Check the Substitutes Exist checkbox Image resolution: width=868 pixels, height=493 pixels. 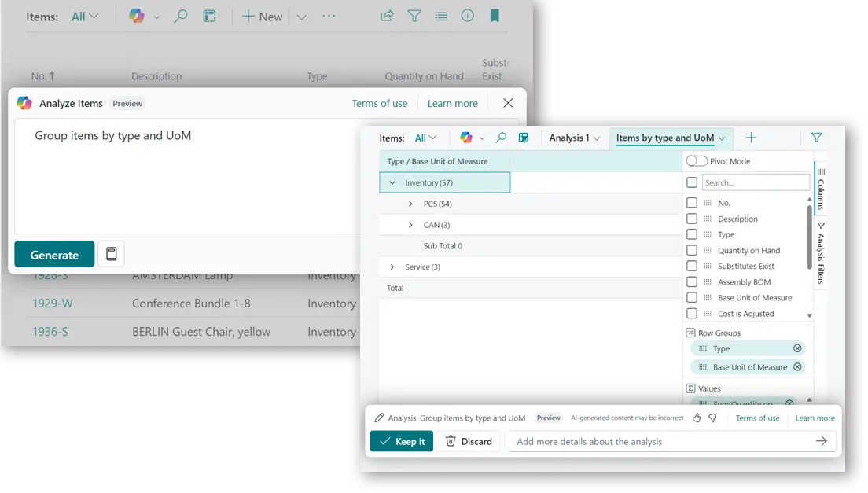coord(692,266)
